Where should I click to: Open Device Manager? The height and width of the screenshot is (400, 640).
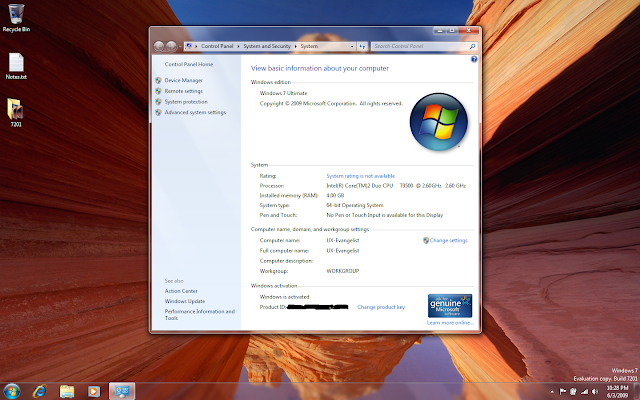[183, 80]
